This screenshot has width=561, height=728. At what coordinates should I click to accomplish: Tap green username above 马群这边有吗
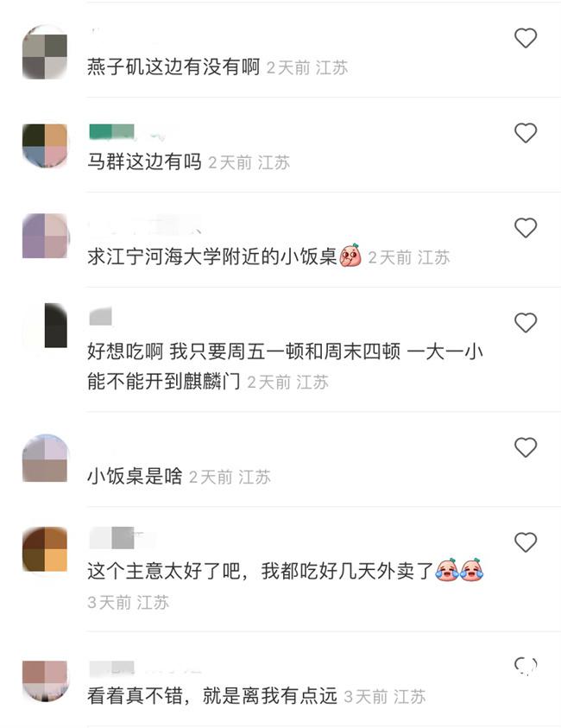coord(112,132)
